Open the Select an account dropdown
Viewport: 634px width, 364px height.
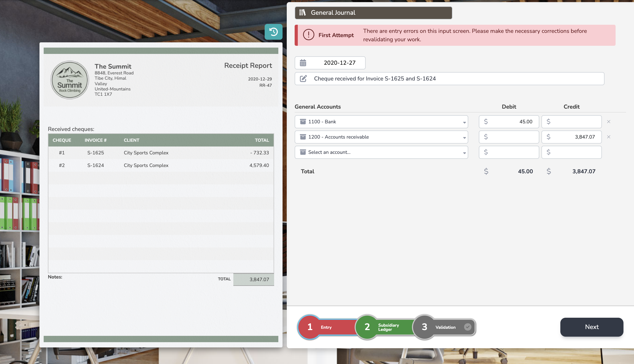[464, 153]
